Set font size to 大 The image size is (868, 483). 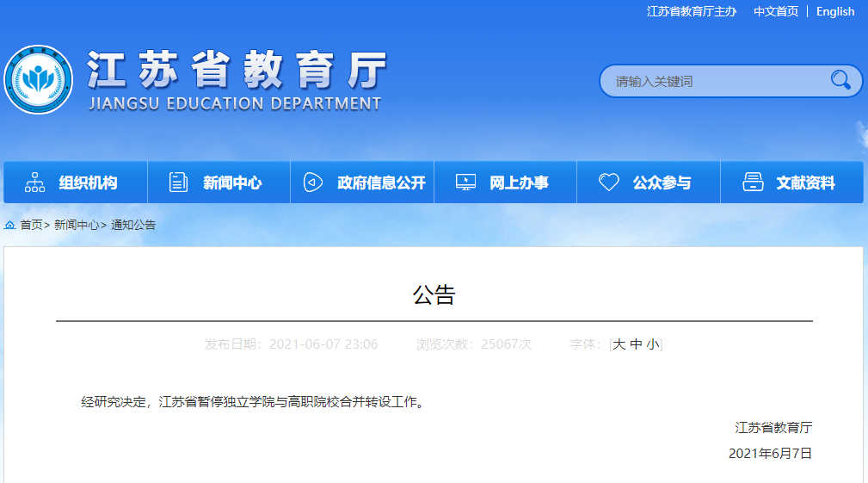point(619,344)
